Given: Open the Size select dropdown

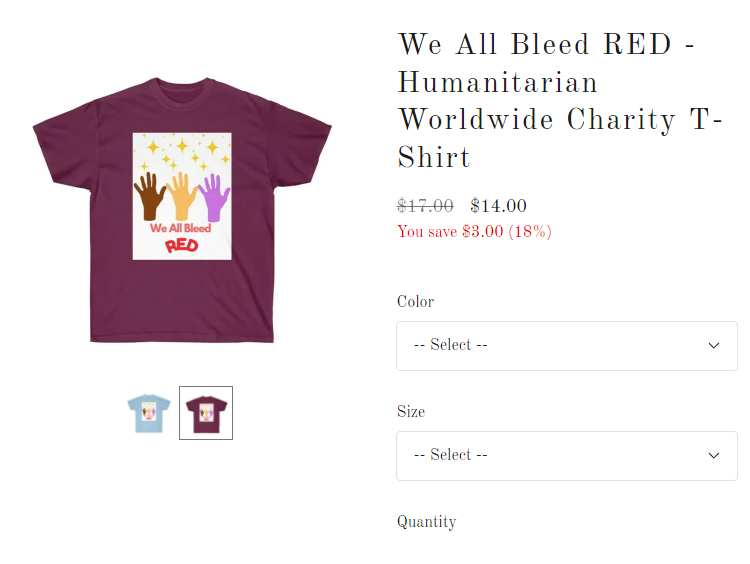Looking at the screenshot, I should (x=567, y=456).
